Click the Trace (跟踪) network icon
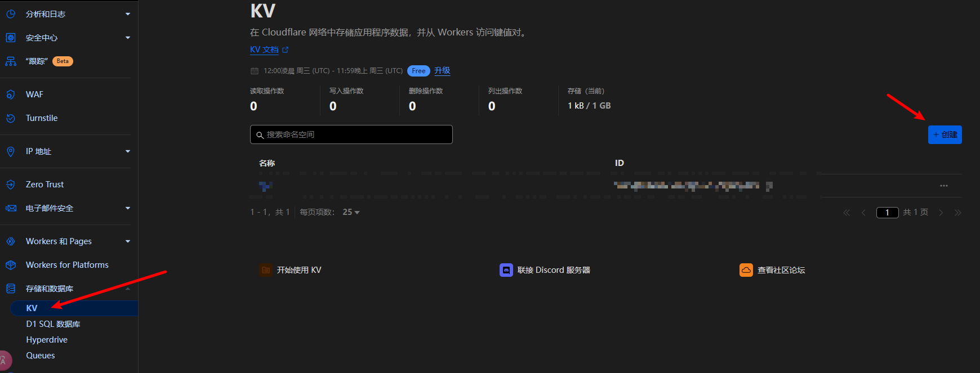The width and height of the screenshot is (980, 373). click(x=11, y=61)
